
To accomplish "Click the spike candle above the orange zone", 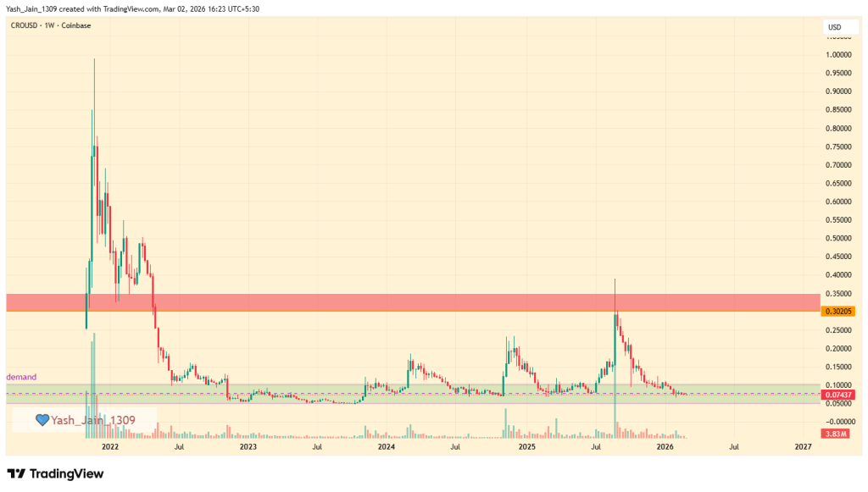I will [x=615, y=288].
